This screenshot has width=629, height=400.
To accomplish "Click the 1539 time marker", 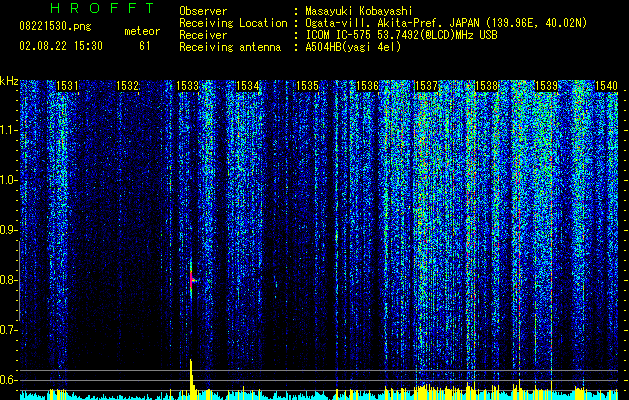I will (546, 86).
